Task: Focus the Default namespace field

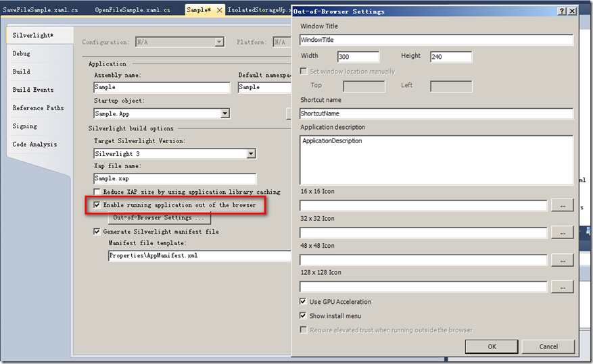Action: [265, 87]
